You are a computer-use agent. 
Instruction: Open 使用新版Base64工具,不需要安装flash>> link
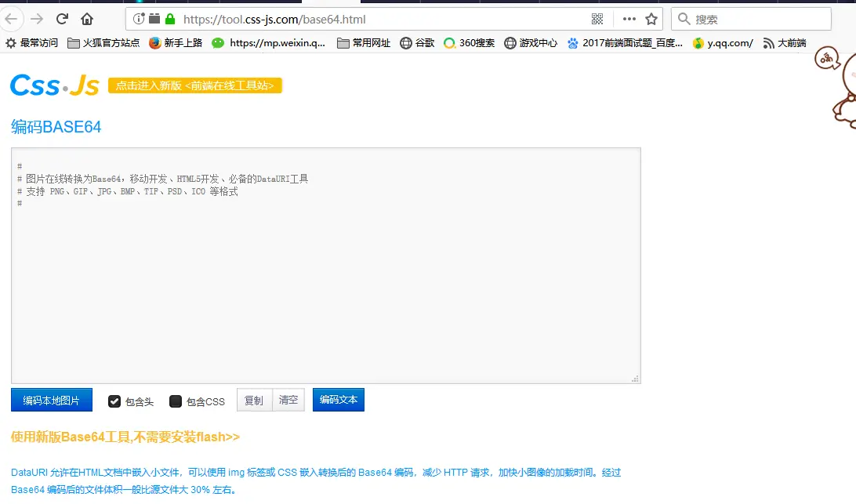click(125, 437)
